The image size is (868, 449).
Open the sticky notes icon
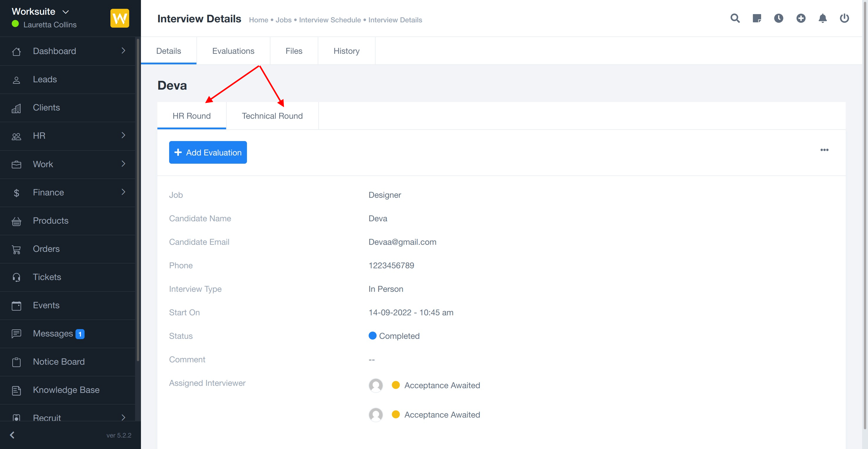pos(757,18)
